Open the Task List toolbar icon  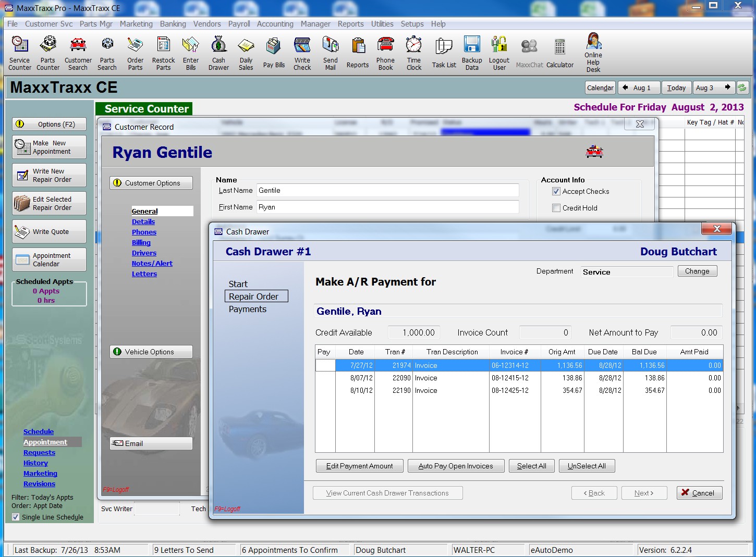[444, 53]
